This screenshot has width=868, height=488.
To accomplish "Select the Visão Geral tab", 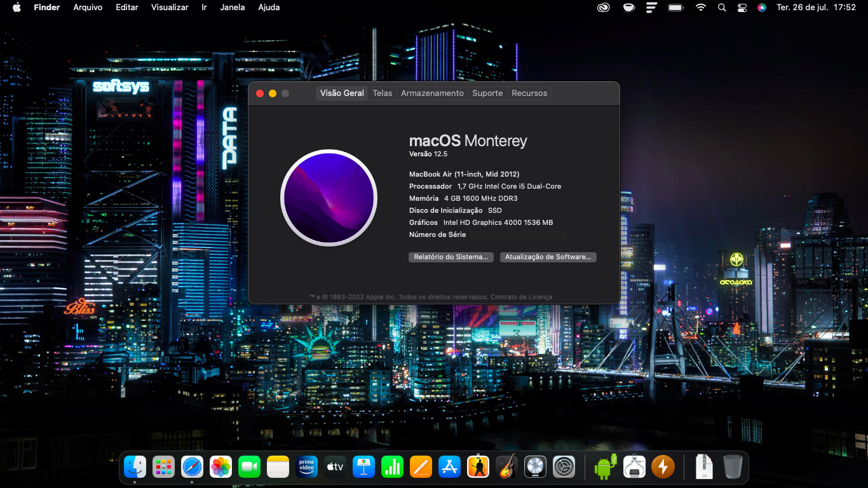I will pos(342,93).
